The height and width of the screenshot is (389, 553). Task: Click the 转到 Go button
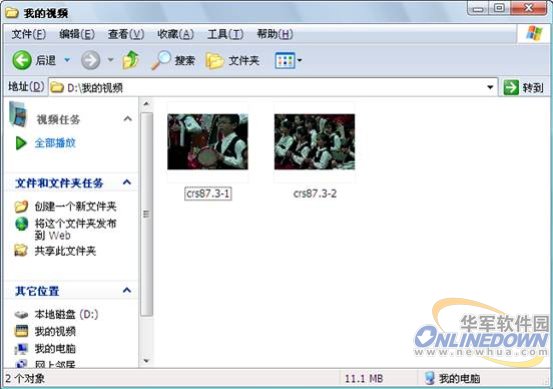pos(523,87)
